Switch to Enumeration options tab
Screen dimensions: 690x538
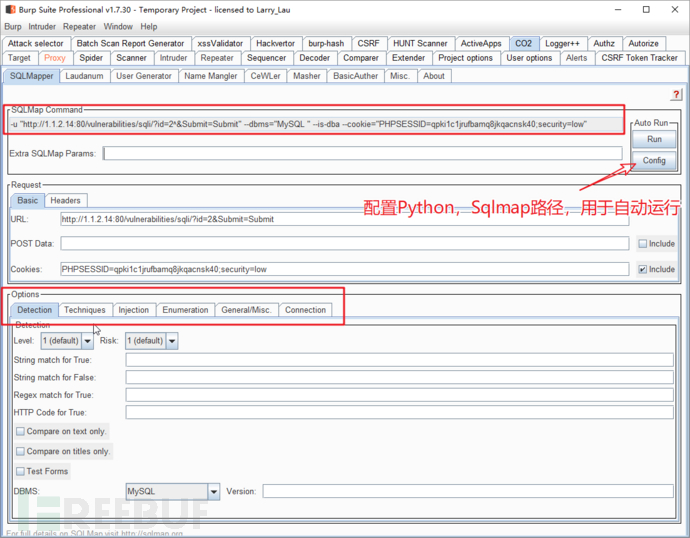[x=185, y=310]
